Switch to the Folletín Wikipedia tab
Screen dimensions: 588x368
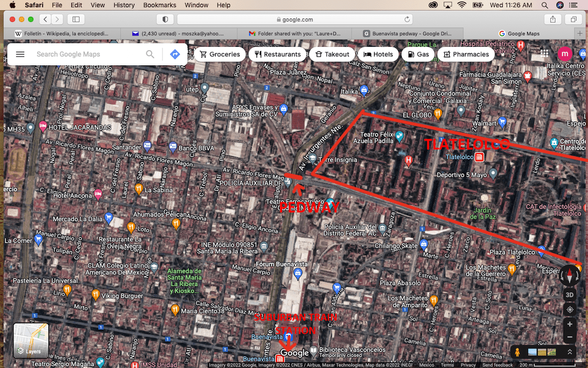62,33
